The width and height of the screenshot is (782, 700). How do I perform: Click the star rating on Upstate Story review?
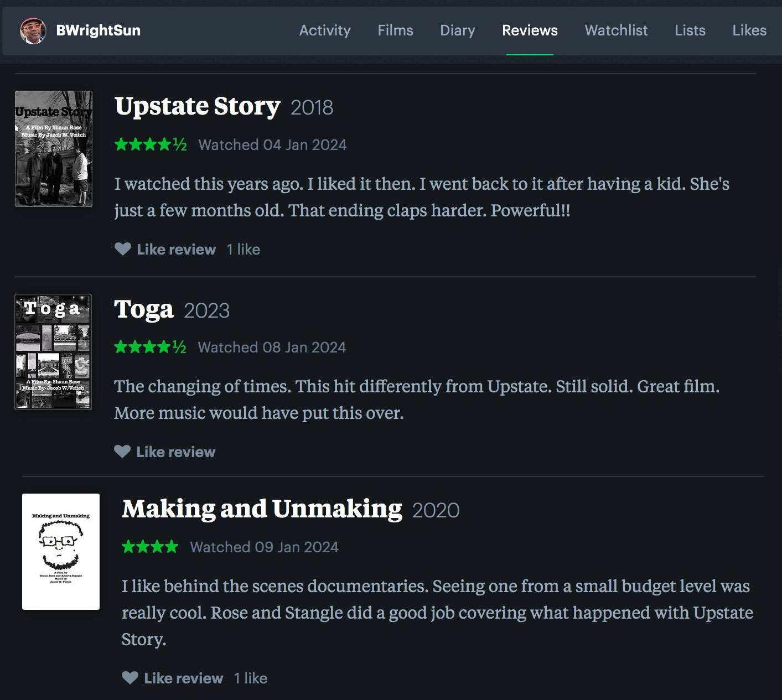point(151,145)
